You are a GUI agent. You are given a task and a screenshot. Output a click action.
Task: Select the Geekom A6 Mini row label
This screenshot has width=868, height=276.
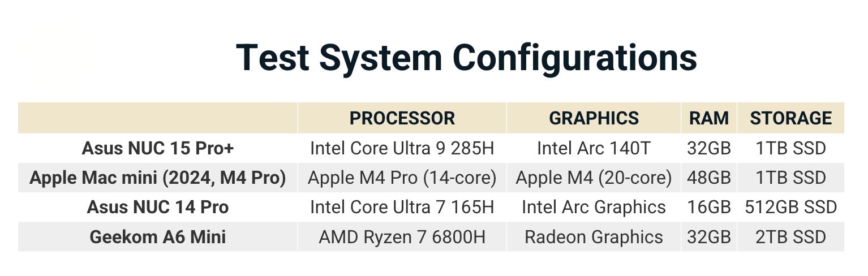click(x=158, y=236)
